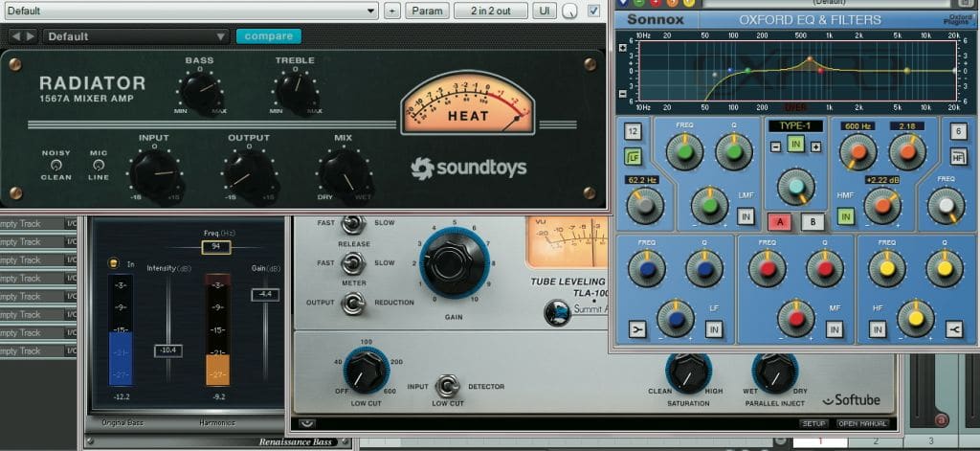The height and width of the screenshot is (451, 980).
Task: Click the TYPE-1 display in Oxford EQ
Action: click(795, 125)
